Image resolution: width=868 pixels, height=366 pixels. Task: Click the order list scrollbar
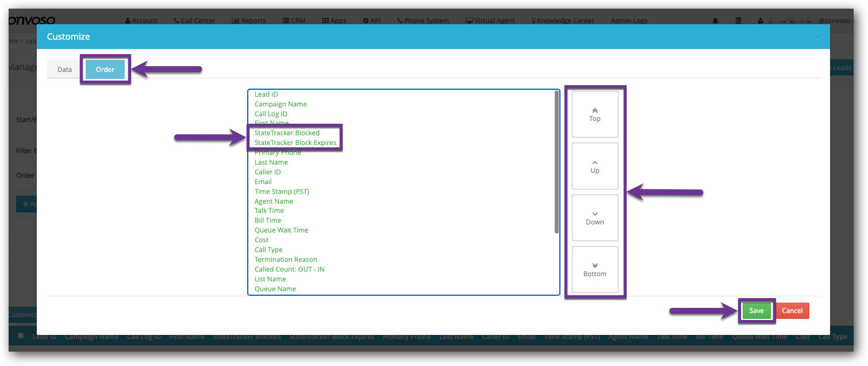pyautogui.click(x=556, y=162)
